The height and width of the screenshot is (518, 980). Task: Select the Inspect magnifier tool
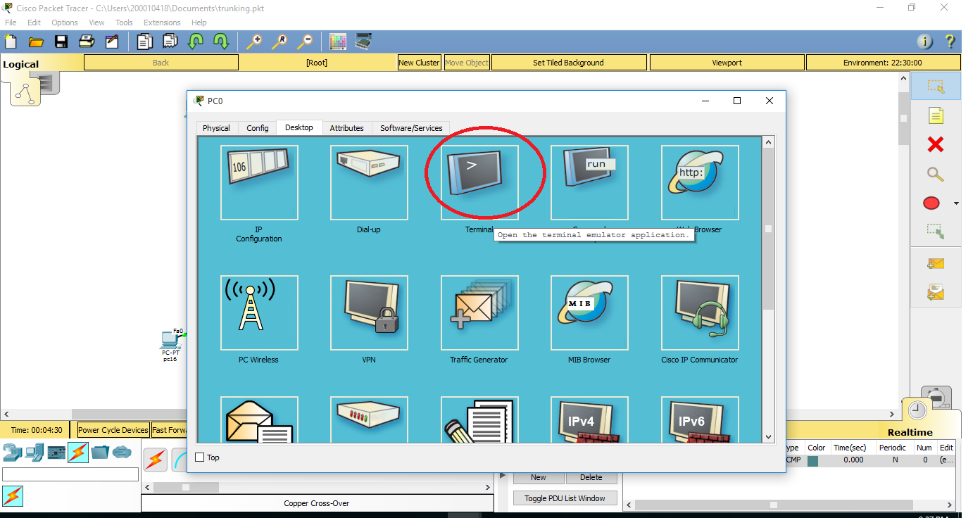[x=934, y=174]
